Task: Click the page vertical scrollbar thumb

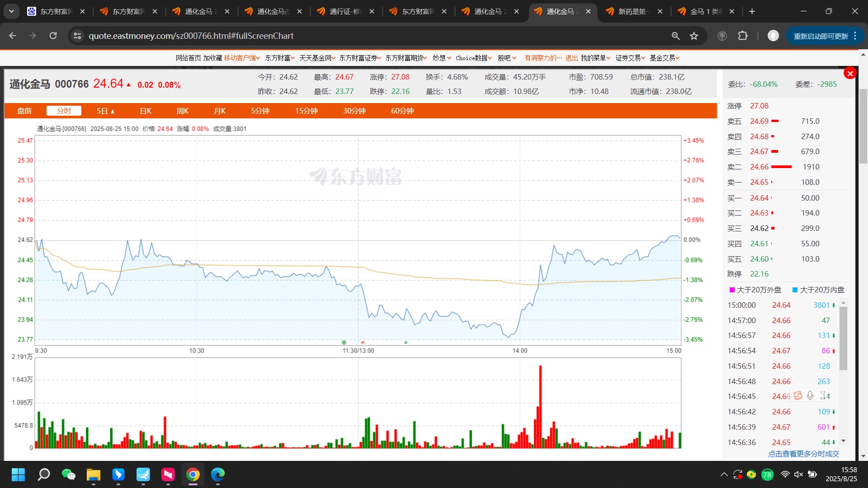Action: (x=863, y=127)
